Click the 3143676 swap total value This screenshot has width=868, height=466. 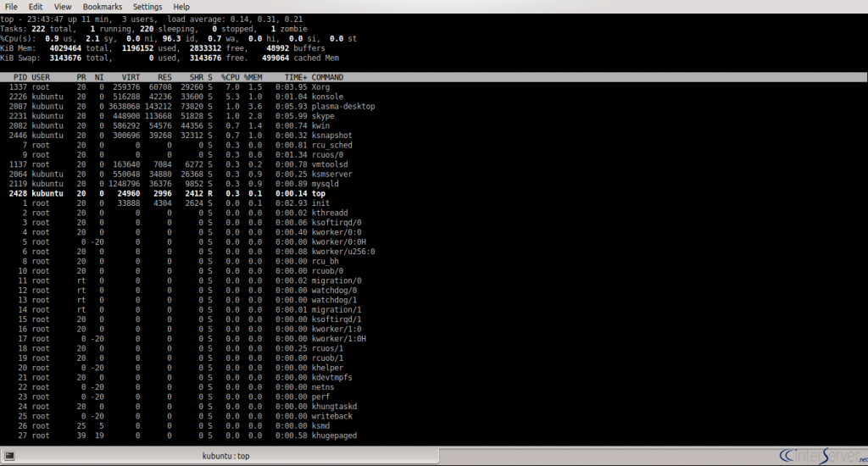81,58
